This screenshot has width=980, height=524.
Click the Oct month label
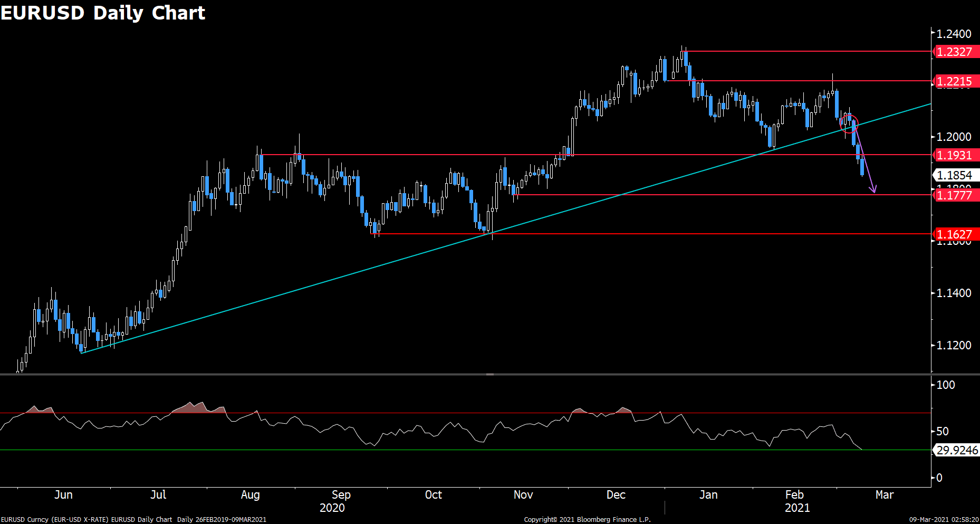434,494
